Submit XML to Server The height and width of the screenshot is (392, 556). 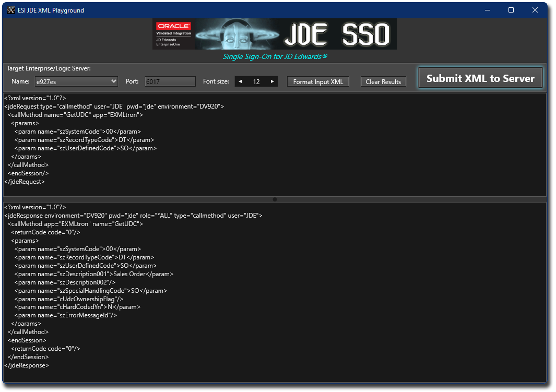(480, 78)
